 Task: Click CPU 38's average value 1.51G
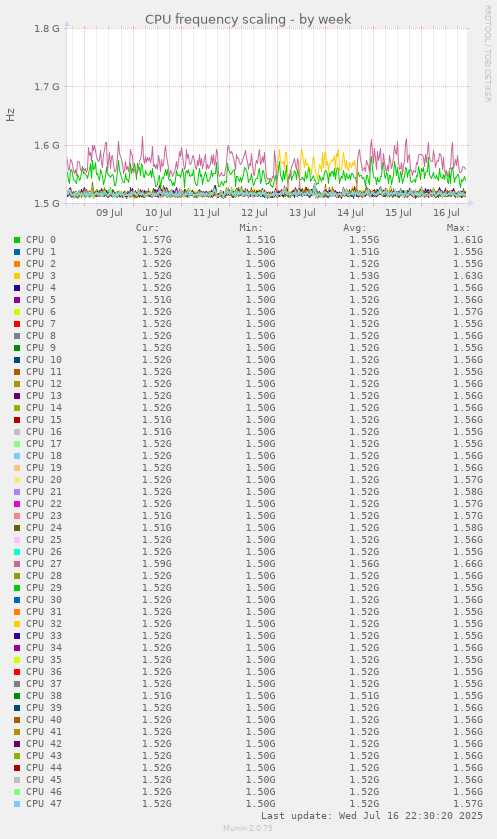(x=364, y=696)
